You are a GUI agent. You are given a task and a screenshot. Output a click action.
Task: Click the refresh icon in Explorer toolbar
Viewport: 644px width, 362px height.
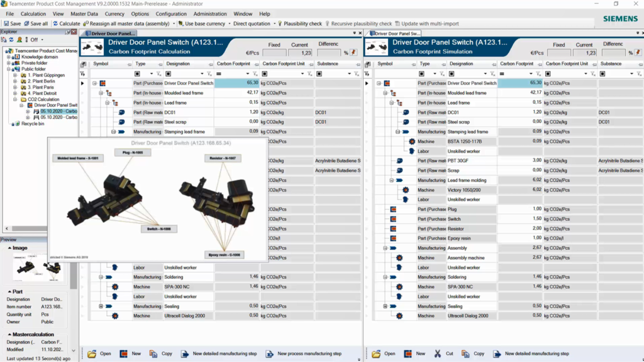(11, 40)
